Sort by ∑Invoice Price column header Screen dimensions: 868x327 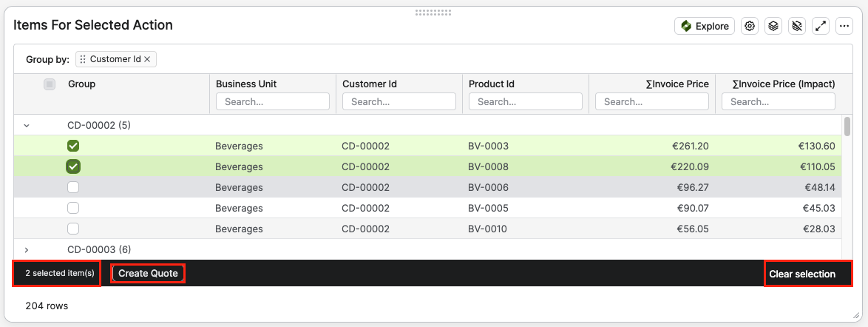click(x=677, y=84)
